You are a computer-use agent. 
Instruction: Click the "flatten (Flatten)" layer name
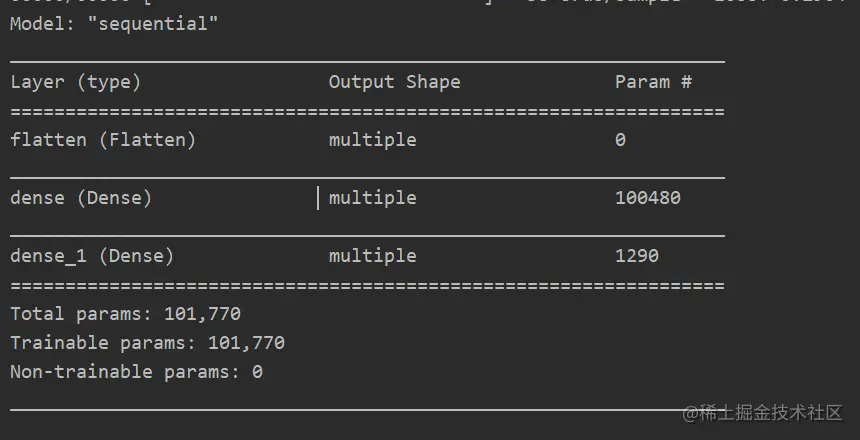[x=103, y=140]
